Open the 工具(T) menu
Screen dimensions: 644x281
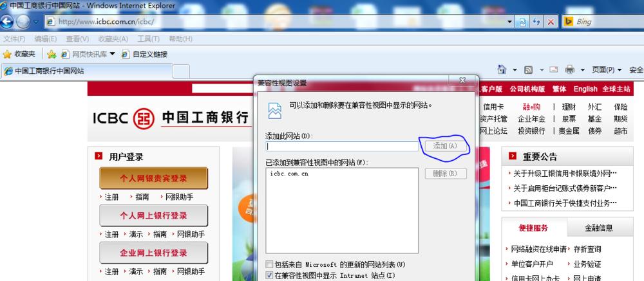point(148,39)
